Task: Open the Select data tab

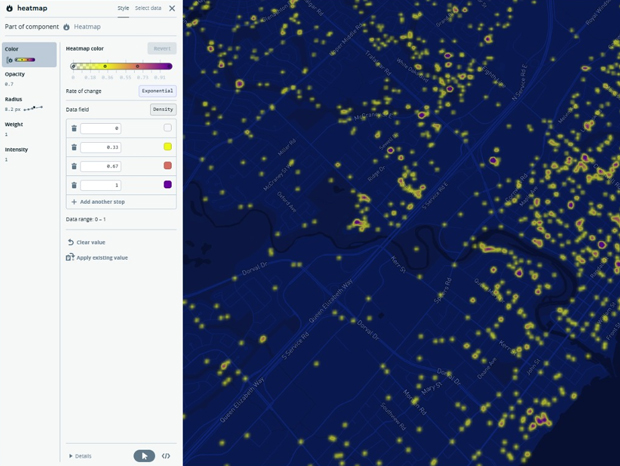Action: (148, 8)
